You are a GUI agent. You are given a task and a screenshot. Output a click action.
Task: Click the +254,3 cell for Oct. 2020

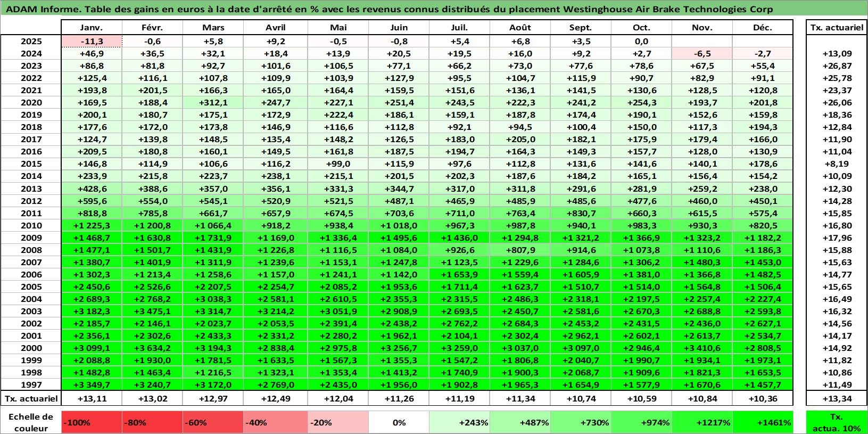tap(641, 103)
